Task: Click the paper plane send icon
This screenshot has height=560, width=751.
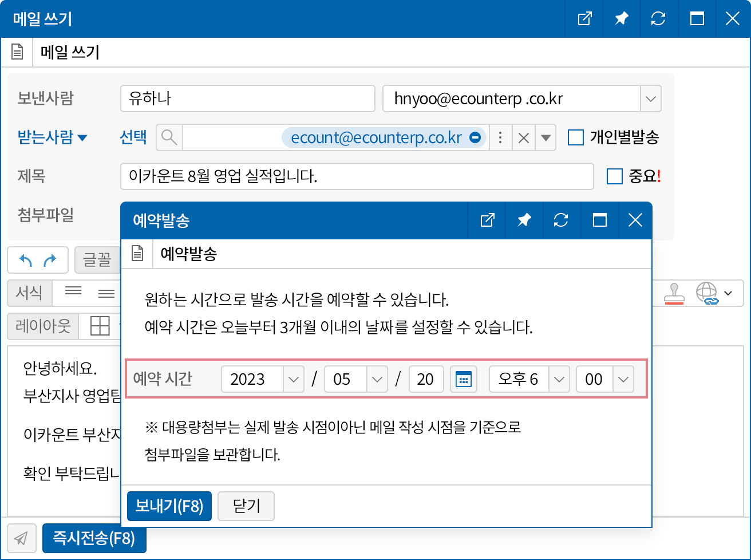Action: [x=21, y=538]
